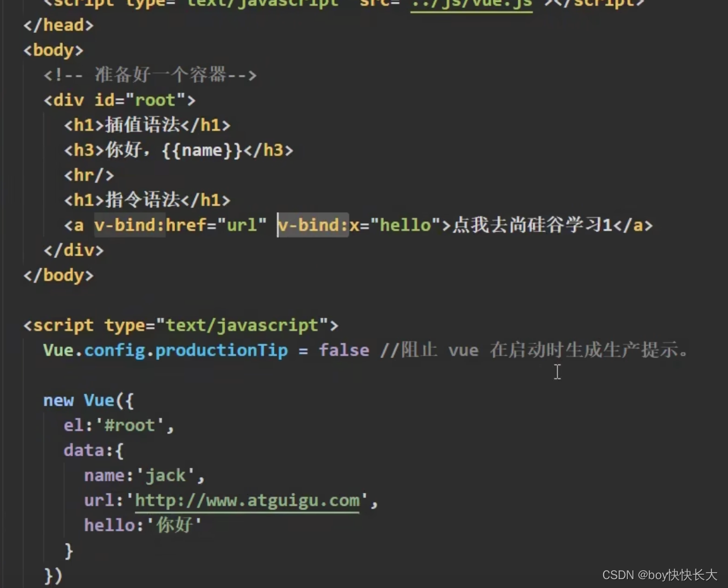Click the comment 阻止 vue 在启动时生成生产提示
Image resolution: width=728 pixels, height=588 pixels.
tap(535, 350)
